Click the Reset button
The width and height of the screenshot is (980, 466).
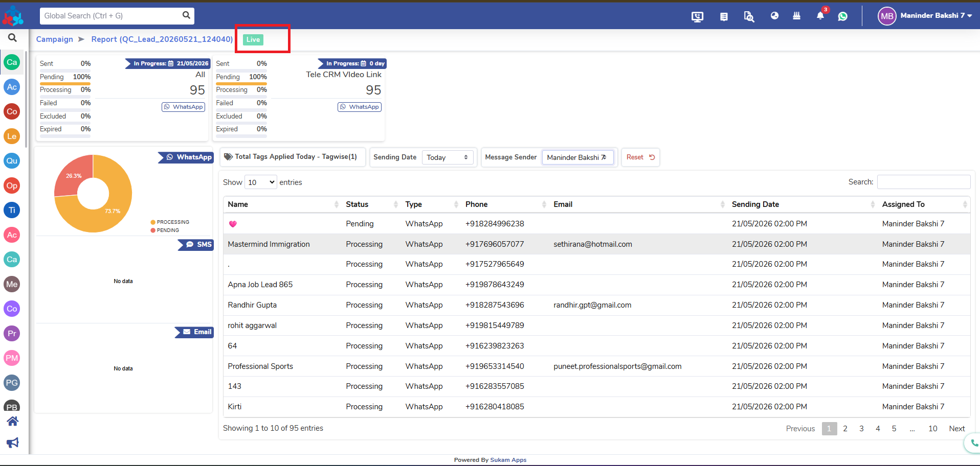(640, 157)
